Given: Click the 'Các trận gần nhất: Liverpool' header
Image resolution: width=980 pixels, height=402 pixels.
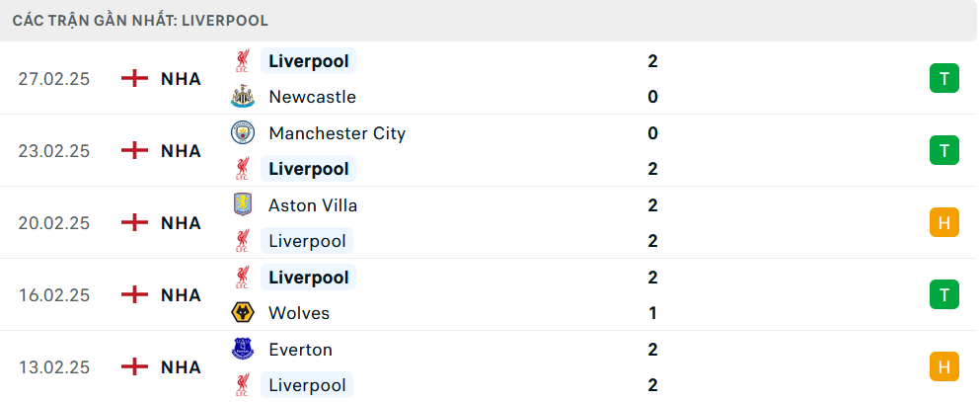Looking at the screenshot, I should pos(140,20).
